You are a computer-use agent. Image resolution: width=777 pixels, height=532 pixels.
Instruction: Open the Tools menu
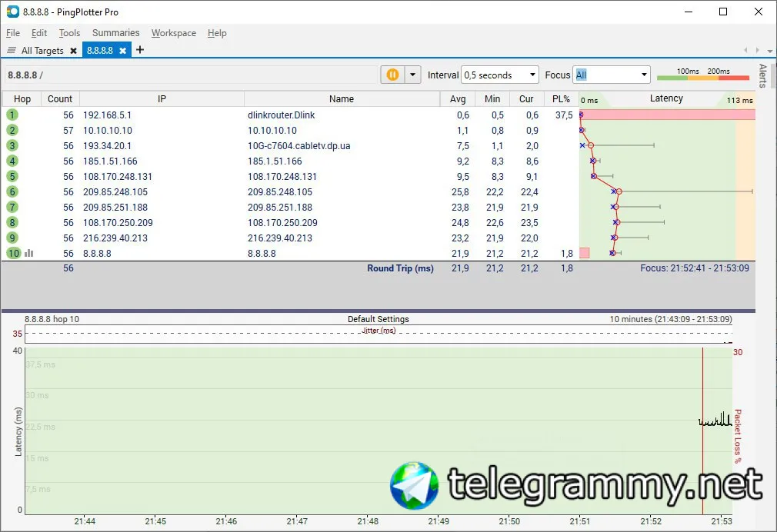click(69, 33)
